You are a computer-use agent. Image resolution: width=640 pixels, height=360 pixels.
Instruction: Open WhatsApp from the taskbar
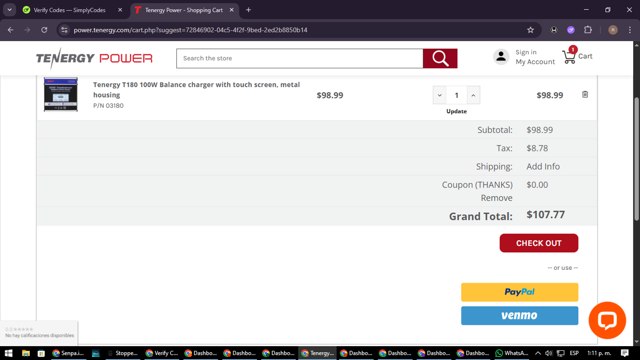(x=512, y=353)
